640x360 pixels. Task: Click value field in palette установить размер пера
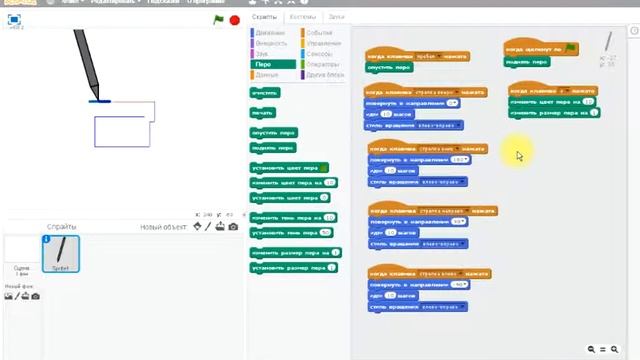331,268
